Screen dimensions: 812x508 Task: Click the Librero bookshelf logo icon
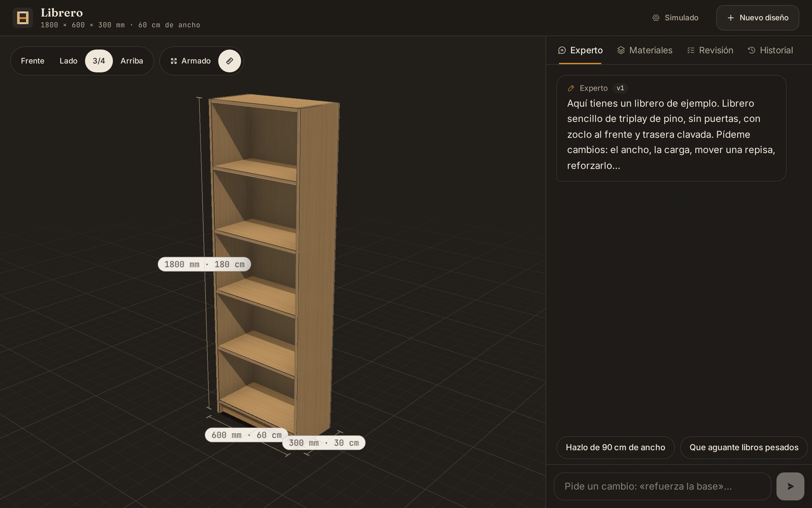coord(23,17)
